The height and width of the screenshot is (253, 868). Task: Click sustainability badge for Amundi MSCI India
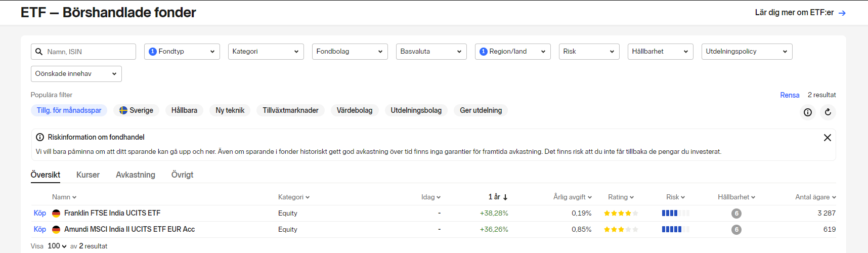736,230
